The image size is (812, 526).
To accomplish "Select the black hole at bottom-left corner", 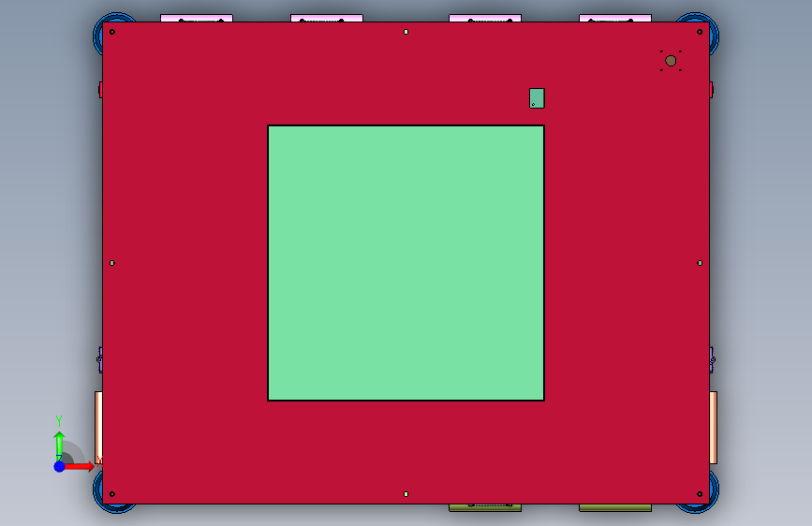I will click(x=112, y=494).
